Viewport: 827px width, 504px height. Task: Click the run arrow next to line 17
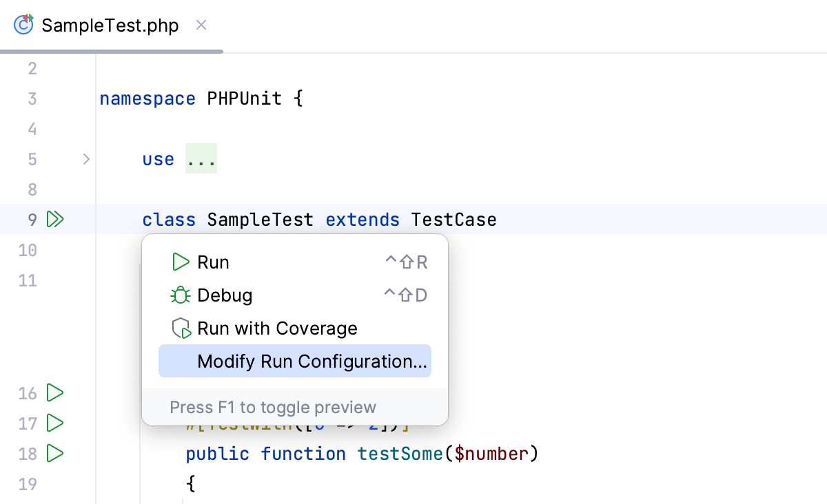55,423
